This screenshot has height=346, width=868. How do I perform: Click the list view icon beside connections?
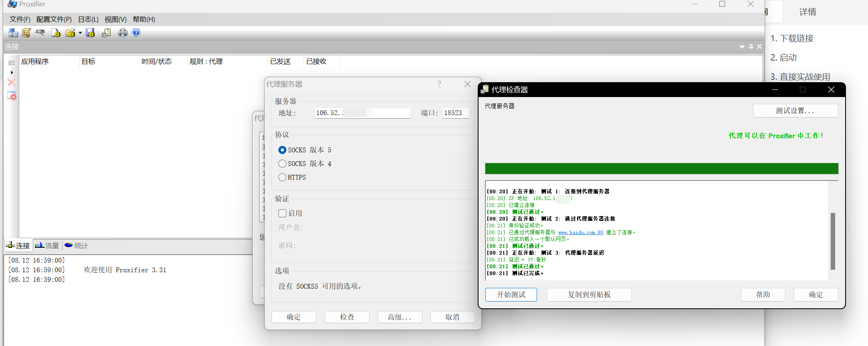point(12,63)
